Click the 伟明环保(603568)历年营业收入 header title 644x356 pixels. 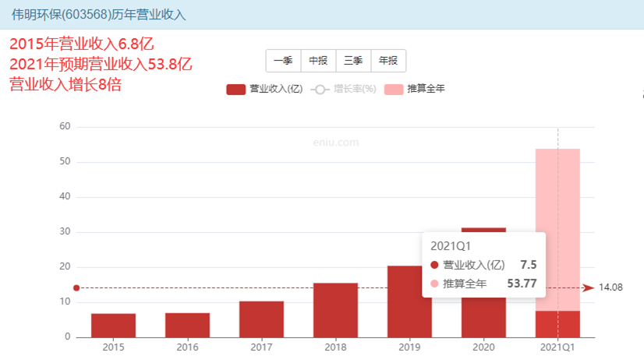(x=98, y=15)
